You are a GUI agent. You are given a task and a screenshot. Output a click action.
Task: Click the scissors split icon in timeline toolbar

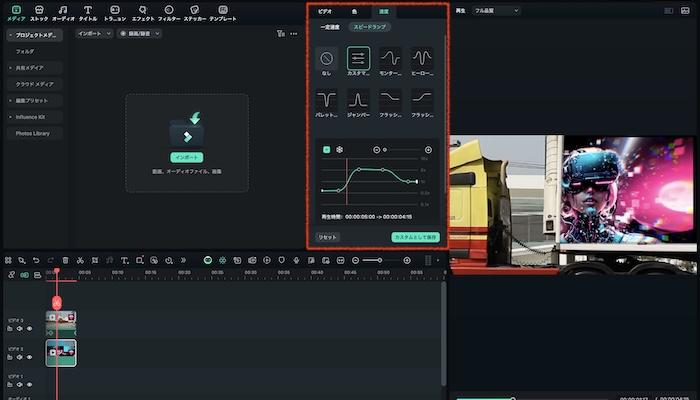click(x=79, y=260)
